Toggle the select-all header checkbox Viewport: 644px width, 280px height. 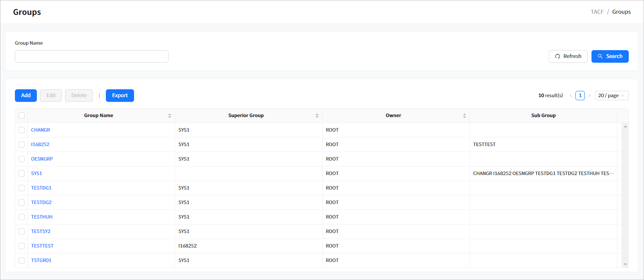click(22, 116)
